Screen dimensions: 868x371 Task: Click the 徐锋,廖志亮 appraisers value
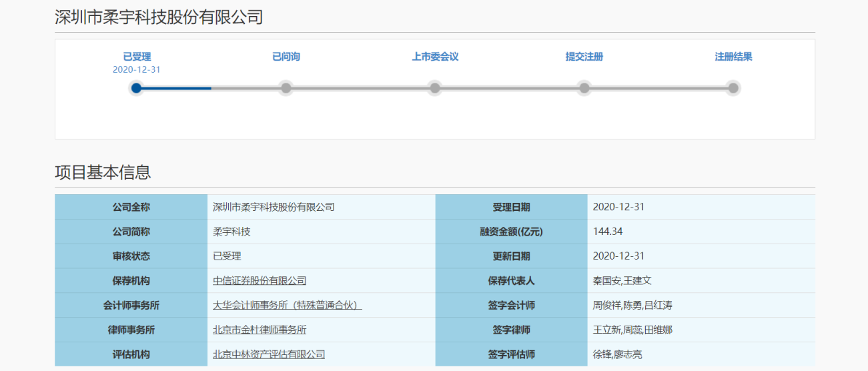coord(617,354)
